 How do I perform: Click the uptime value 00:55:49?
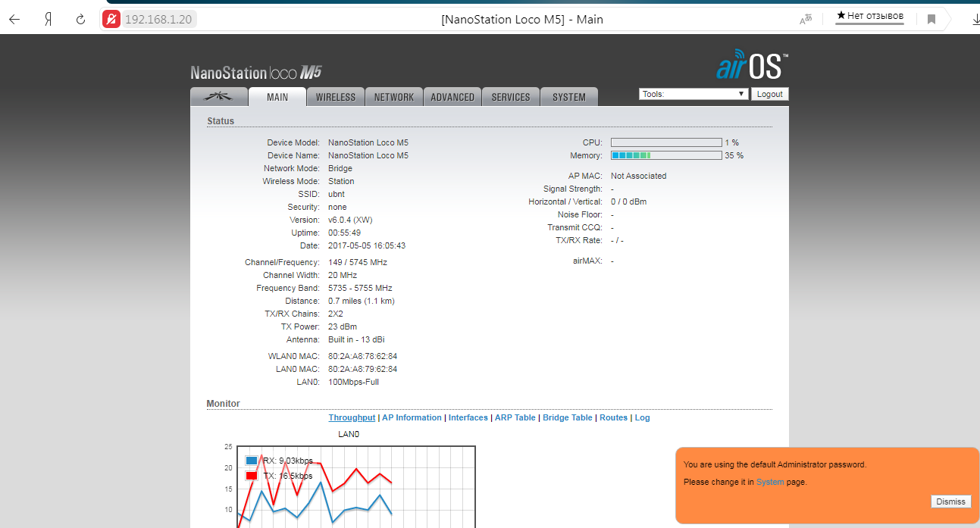click(345, 233)
